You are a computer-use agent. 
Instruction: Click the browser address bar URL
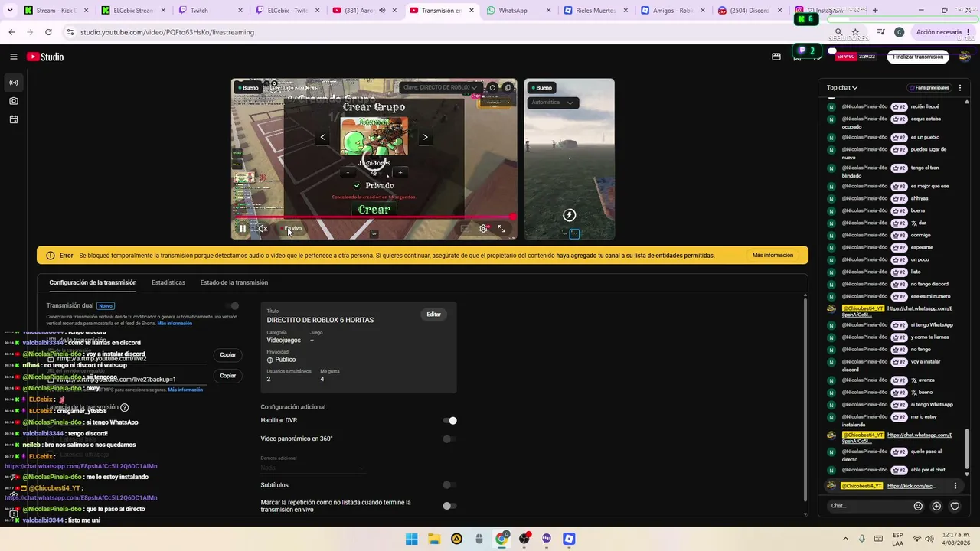click(167, 32)
